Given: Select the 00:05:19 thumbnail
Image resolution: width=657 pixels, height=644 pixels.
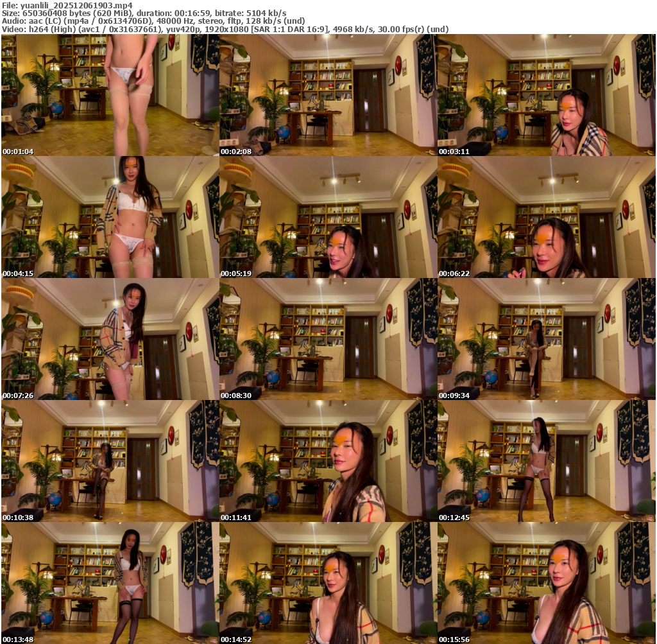Looking at the screenshot, I should [328, 217].
